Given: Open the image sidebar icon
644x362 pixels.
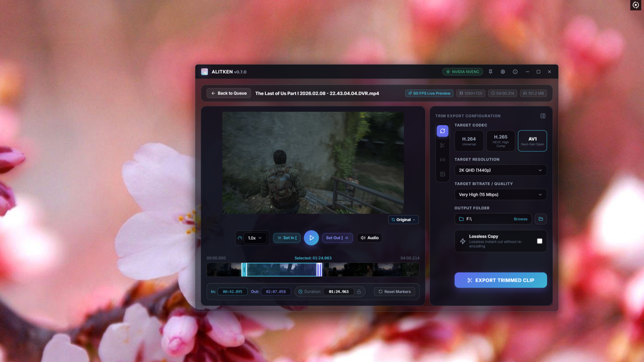Looking at the screenshot, I should coord(443,174).
